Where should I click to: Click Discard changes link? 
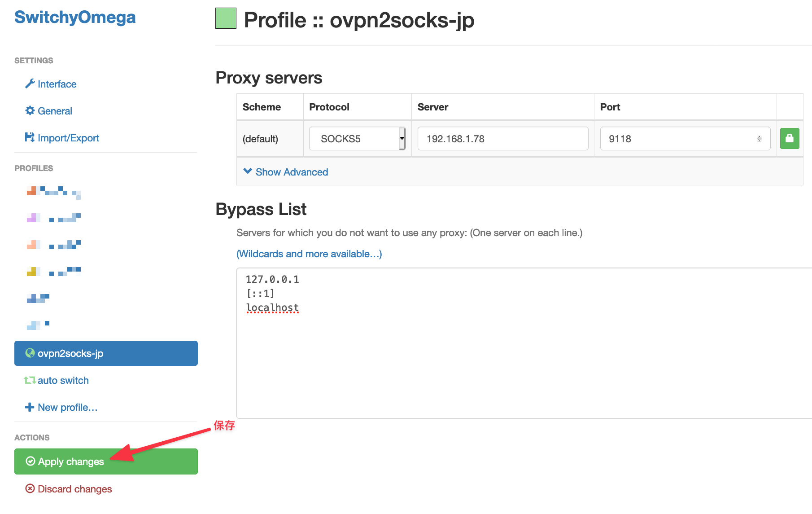[74, 489]
